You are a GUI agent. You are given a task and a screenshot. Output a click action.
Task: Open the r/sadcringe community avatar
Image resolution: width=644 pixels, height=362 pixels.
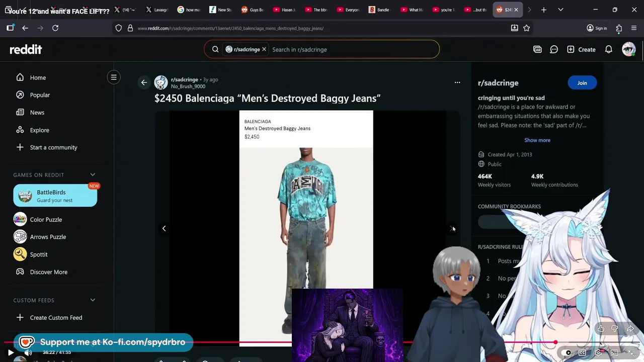pos(161,82)
